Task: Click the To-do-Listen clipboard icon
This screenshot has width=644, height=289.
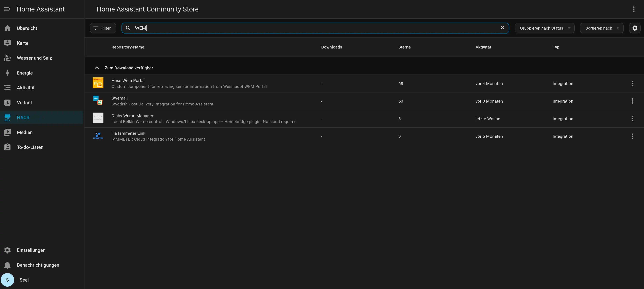Action: [x=7, y=147]
